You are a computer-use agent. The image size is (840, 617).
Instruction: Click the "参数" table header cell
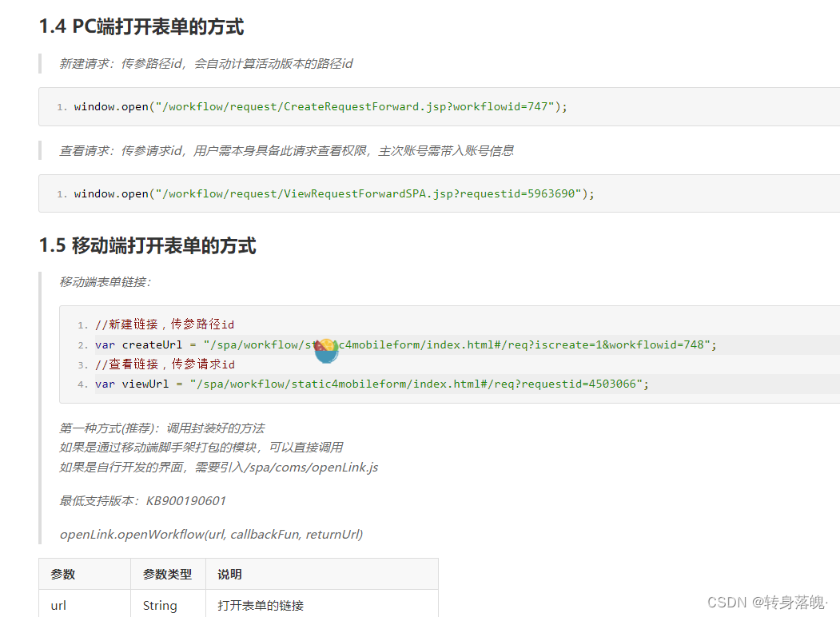click(x=62, y=573)
